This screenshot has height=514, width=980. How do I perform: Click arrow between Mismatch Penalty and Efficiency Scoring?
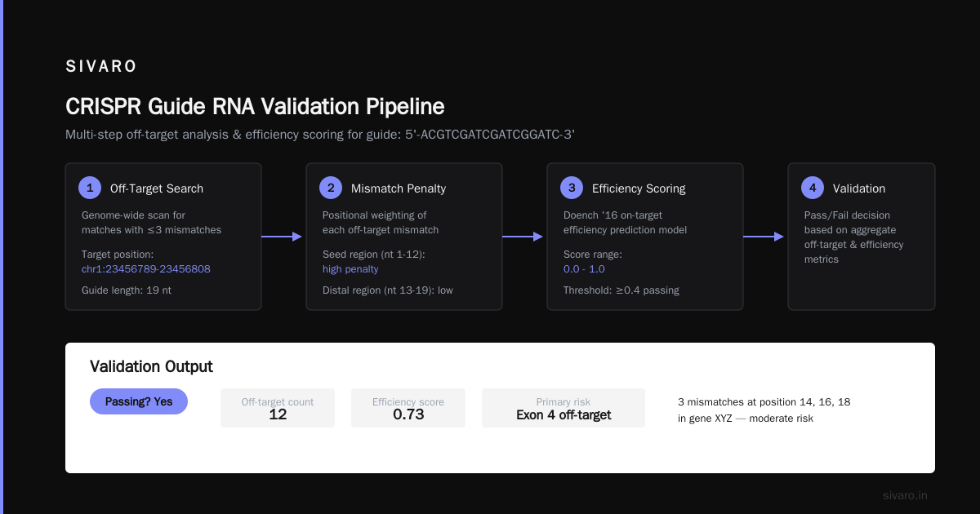(524, 237)
